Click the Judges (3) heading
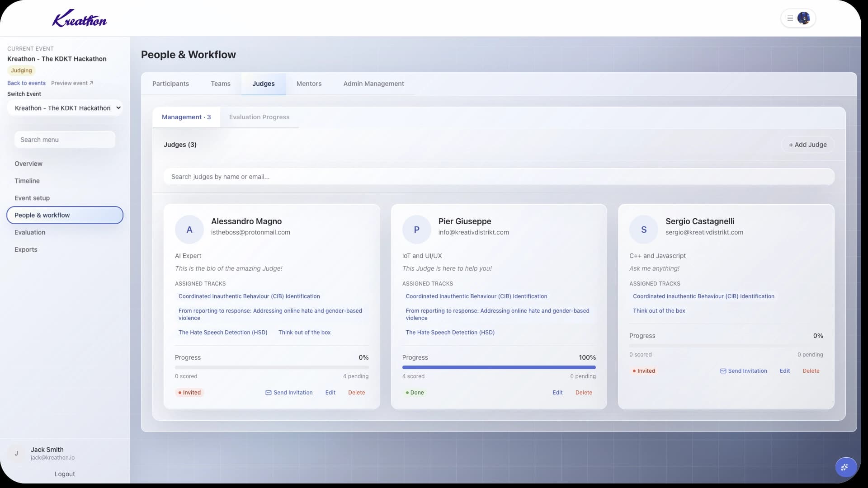This screenshot has height=488, width=868. 180,145
